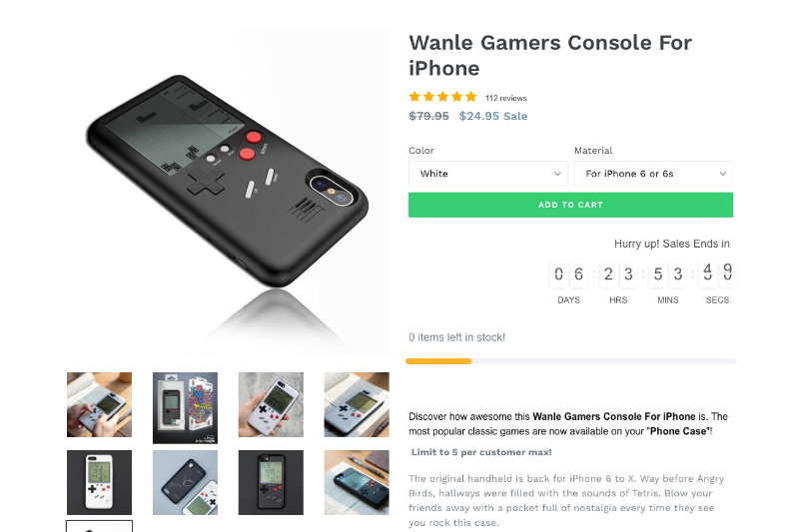Select thumbnail showing retail packaging box

(x=185, y=408)
